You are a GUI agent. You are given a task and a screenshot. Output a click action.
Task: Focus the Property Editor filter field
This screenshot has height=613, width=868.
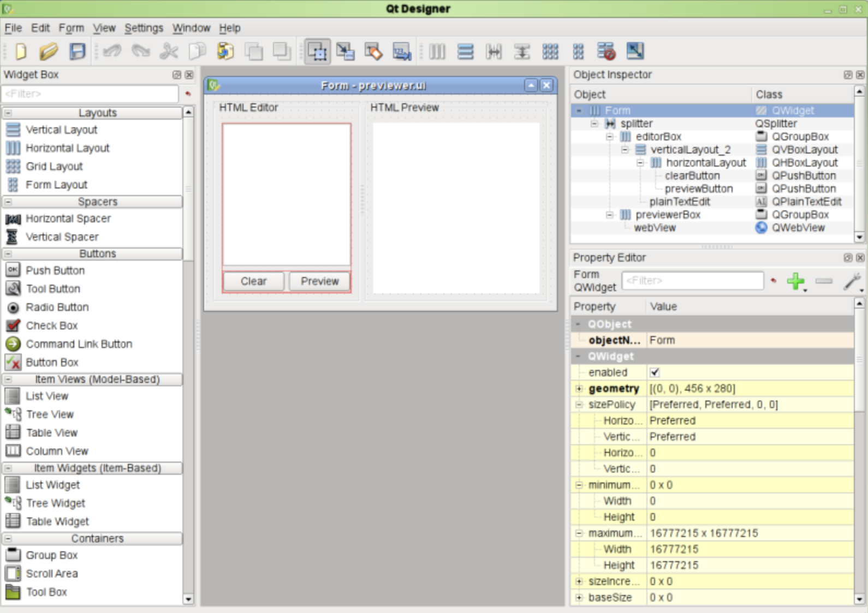692,281
